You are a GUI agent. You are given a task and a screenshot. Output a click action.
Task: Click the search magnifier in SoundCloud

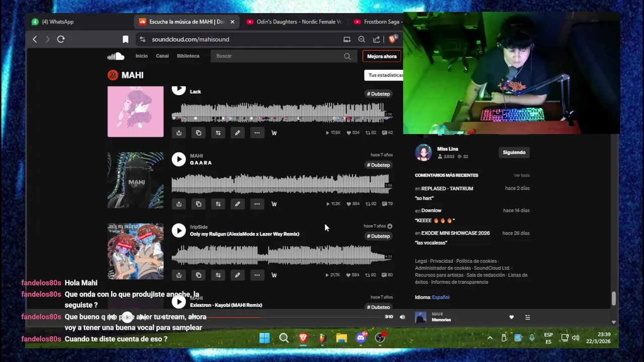click(x=347, y=56)
